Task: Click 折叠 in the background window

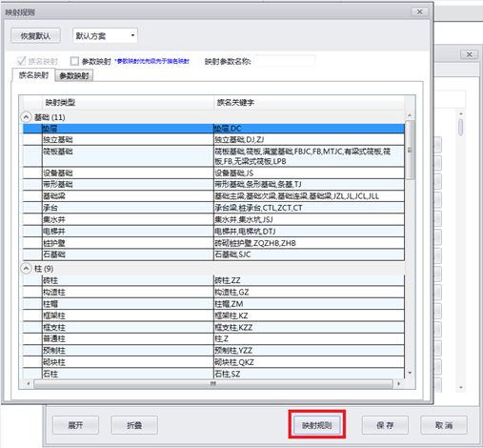Action: coord(134,425)
